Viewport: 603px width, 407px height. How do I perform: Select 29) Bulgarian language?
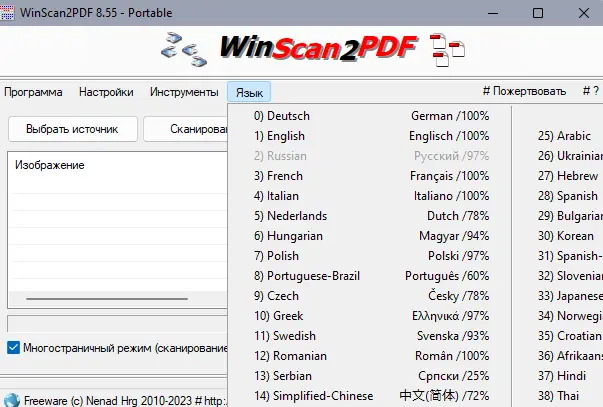click(558, 216)
